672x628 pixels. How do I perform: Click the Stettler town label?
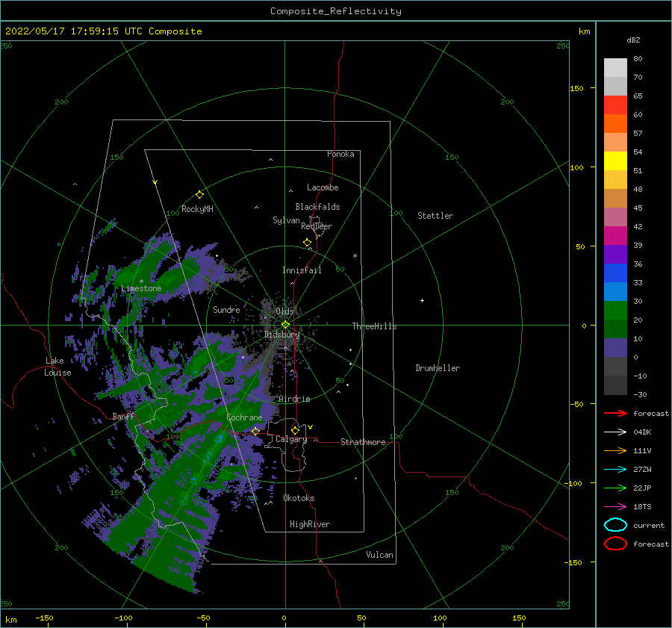(435, 216)
